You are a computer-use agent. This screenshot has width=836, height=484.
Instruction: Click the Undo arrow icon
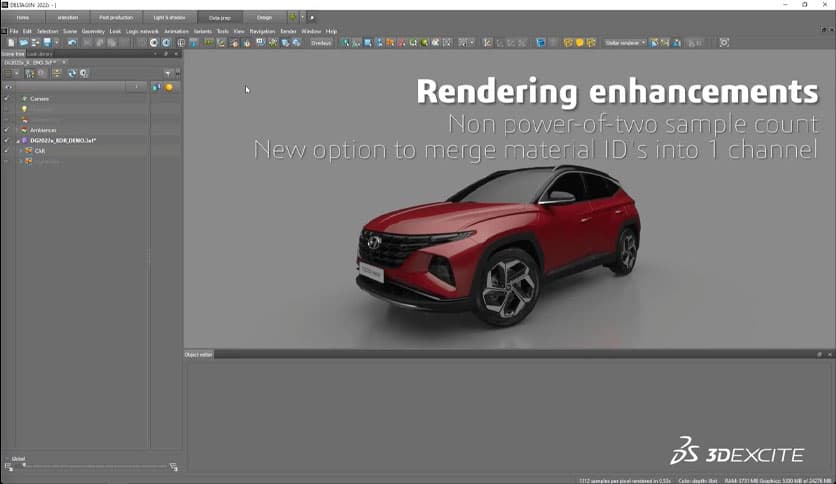pos(73,43)
